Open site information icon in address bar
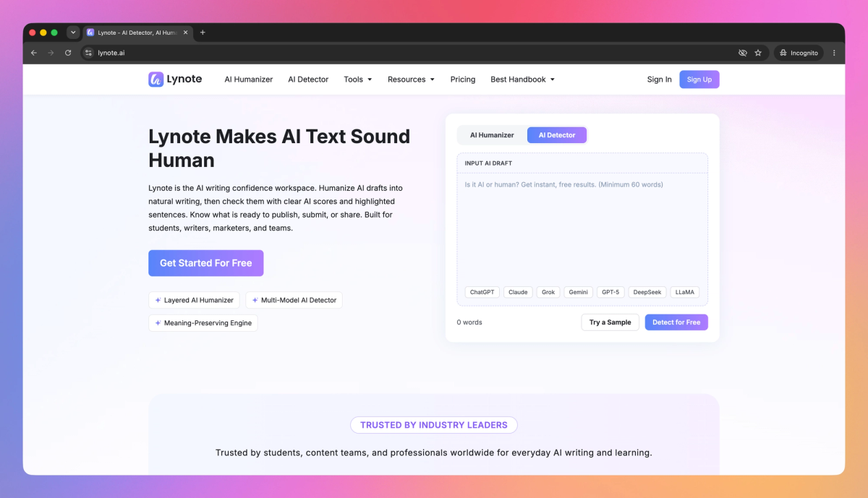 tap(88, 53)
